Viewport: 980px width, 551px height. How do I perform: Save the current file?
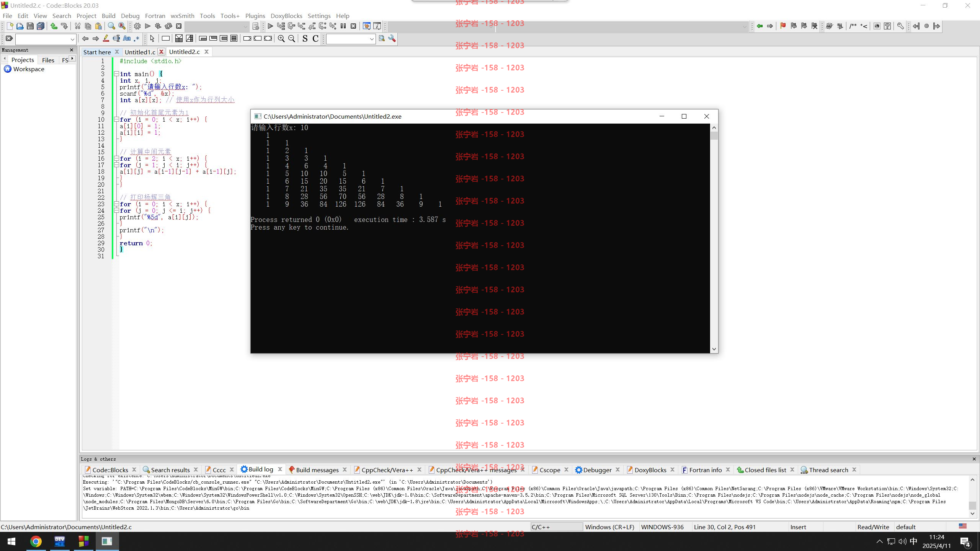30,26
